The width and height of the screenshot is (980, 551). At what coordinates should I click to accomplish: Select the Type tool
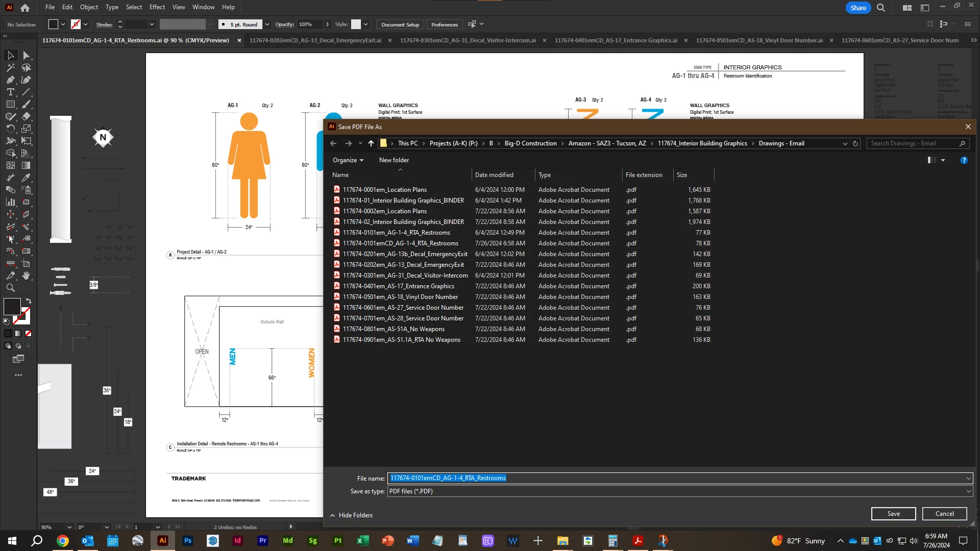coord(10,92)
